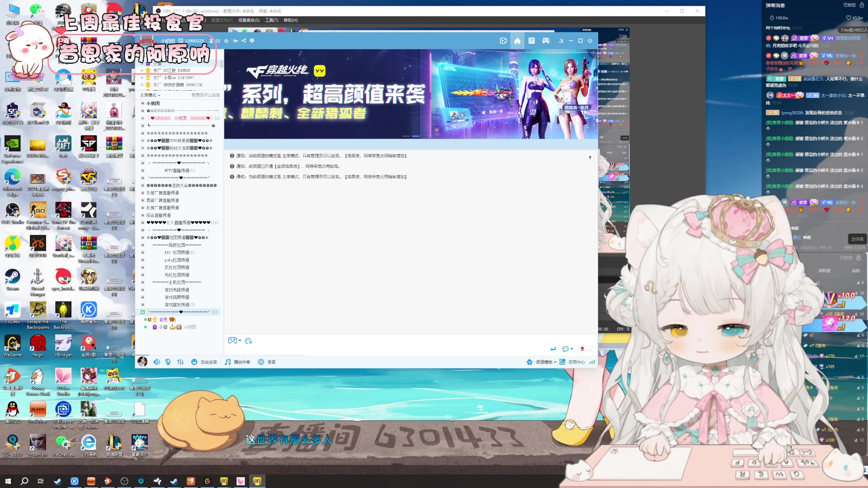Screen dimensions: 868x488
Task: Open the 工具(T) menu in OBS
Action: tap(272, 20)
